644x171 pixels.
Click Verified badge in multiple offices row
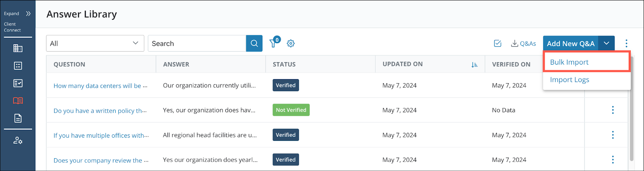tap(286, 135)
